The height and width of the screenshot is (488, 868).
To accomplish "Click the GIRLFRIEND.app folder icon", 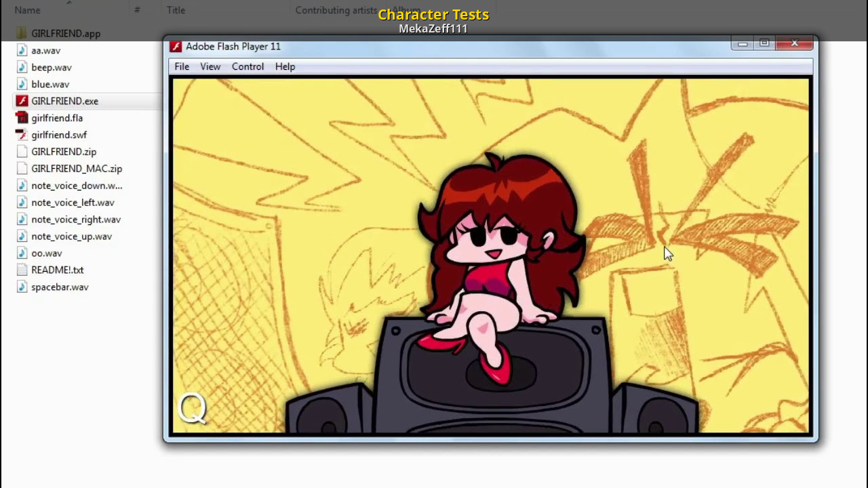I will coord(22,33).
